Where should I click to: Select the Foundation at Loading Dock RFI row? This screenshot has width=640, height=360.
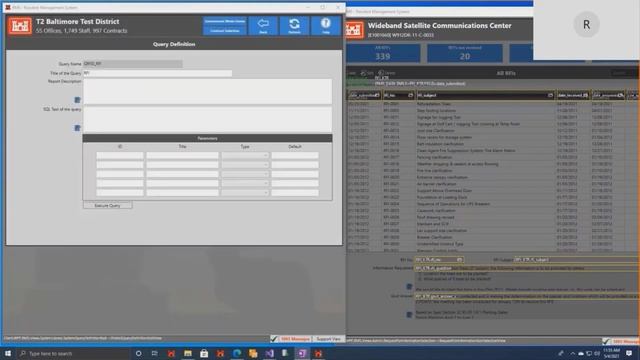click(x=493, y=197)
